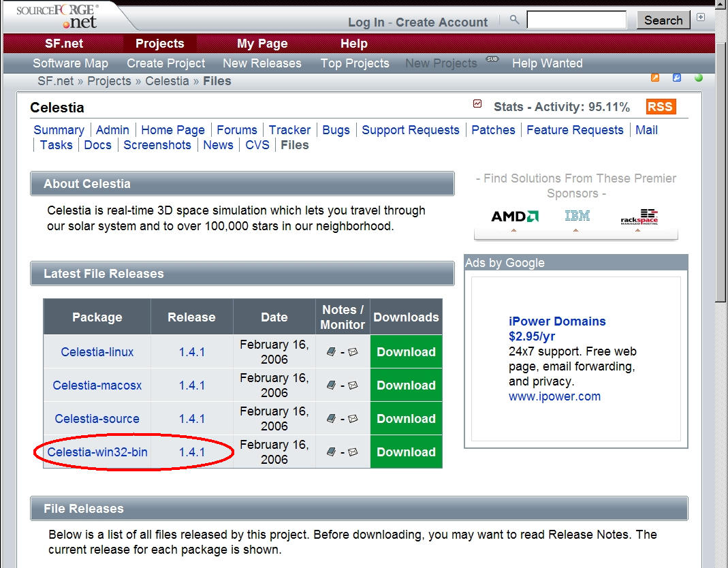728x568 pixels.
Task: Click Celestia in the breadcrumb trail
Action: pos(167,81)
